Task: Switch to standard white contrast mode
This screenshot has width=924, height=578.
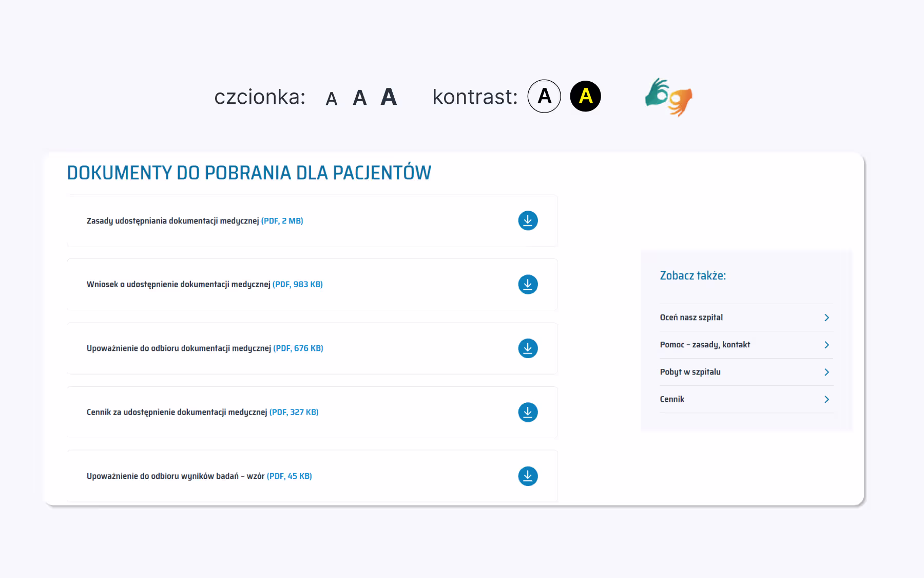Action: click(544, 96)
